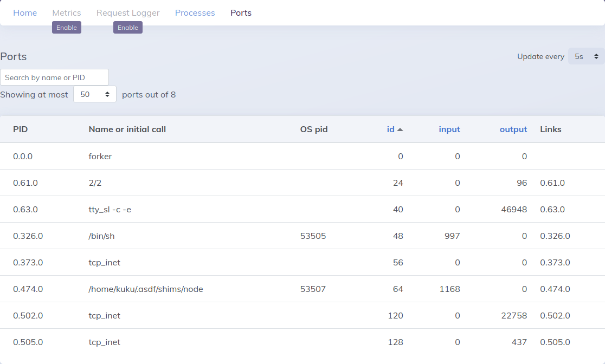Enable the Request Logger
Screen dimensions: 605x364
128,27
